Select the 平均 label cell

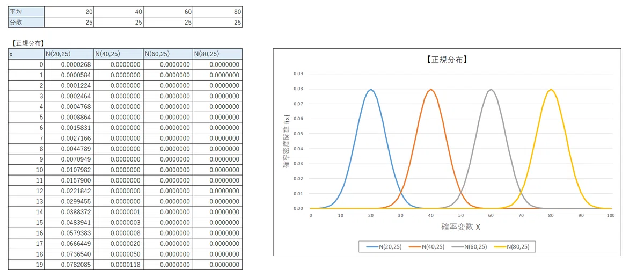pos(26,12)
